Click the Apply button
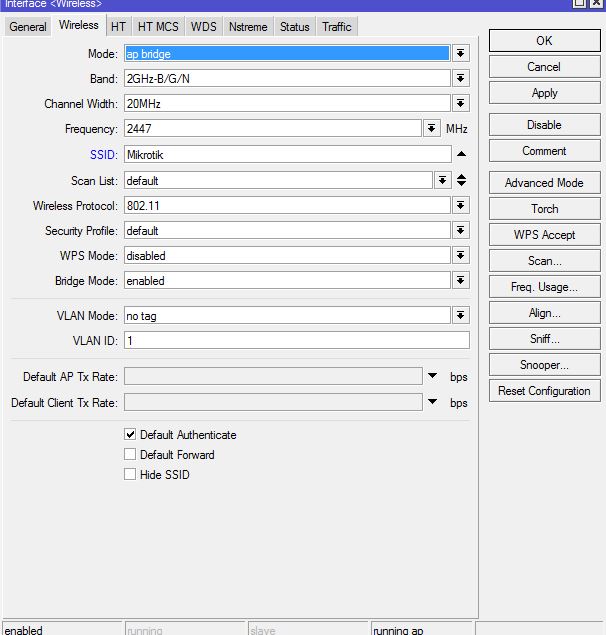The width and height of the screenshot is (606, 635). tap(544, 93)
